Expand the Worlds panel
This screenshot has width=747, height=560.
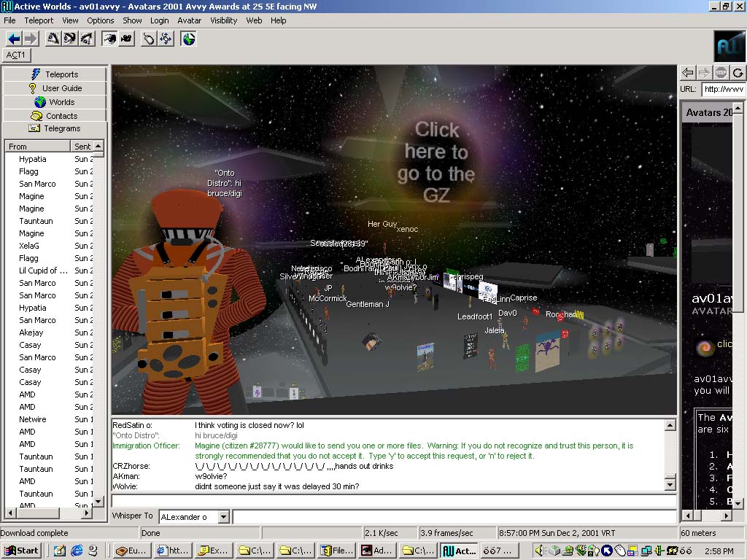pyautogui.click(x=55, y=102)
